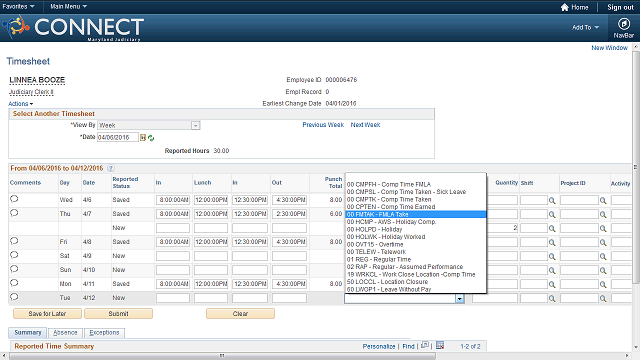Click the Find link in summary
The width and height of the screenshot is (640, 360).
pyautogui.click(x=408, y=346)
